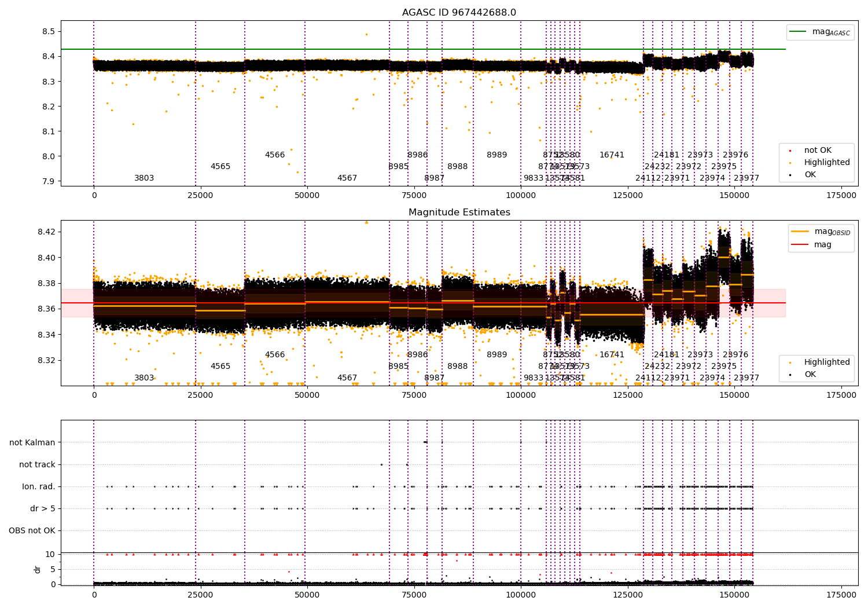Click the 8.32 y-axis tick label
Screen dimensions: 868x608
(46, 360)
